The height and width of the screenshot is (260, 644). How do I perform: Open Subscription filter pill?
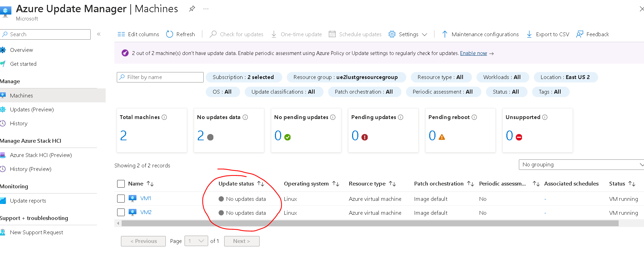(243, 77)
